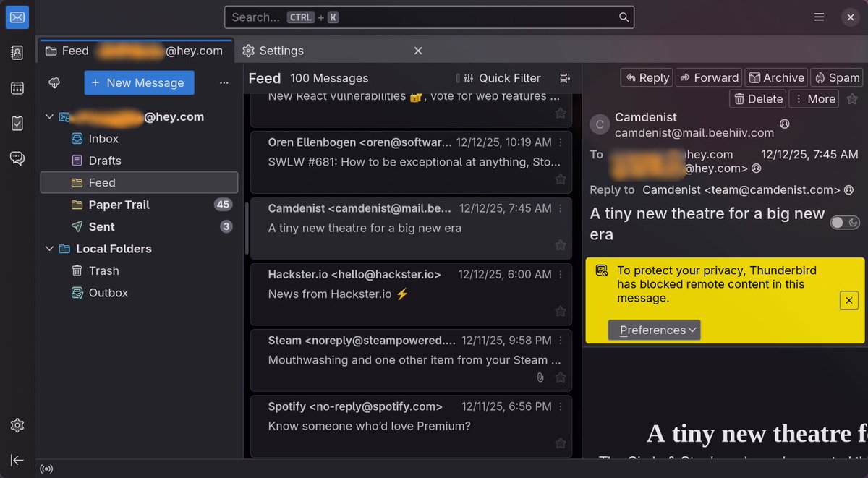Star the Camdenist message in list
The image size is (868, 478).
pyautogui.click(x=560, y=245)
